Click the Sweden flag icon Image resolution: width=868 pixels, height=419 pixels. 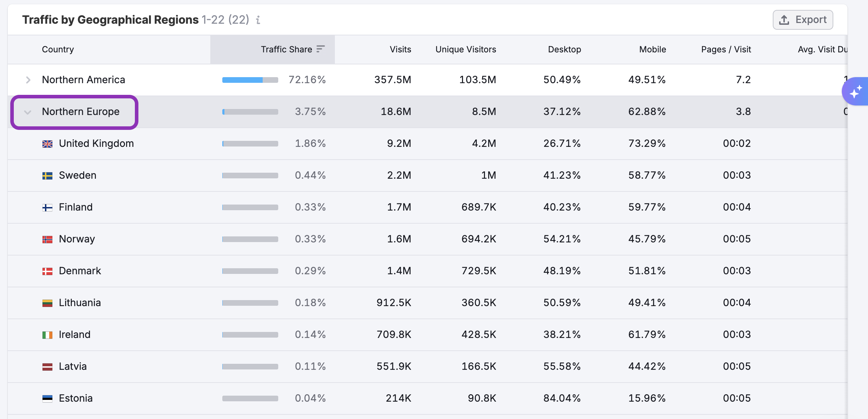[x=47, y=176]
